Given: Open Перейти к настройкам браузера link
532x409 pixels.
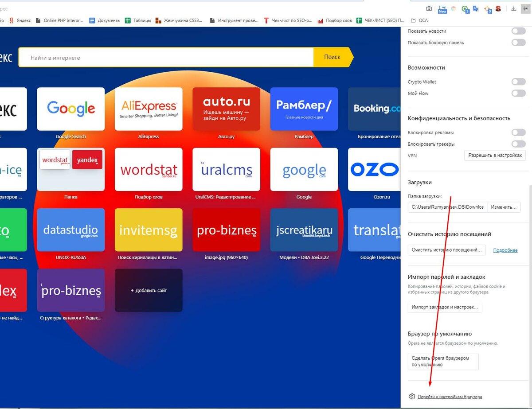Looking at the screenshot, I should click(450, 397).
